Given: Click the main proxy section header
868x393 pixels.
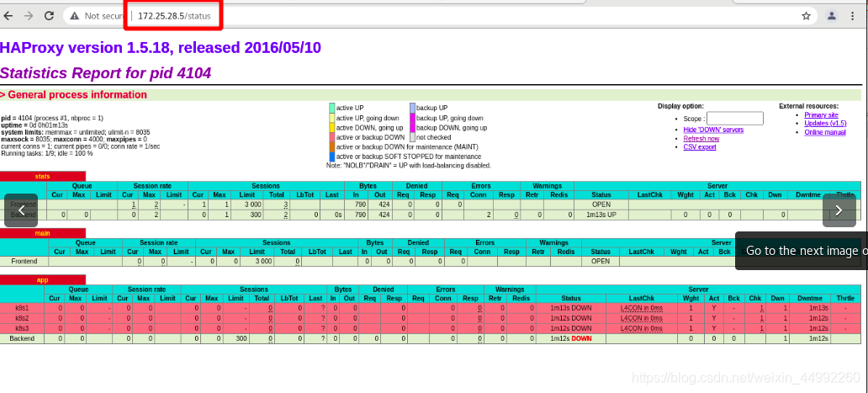Looking at the screenshot, I should 43,233.
